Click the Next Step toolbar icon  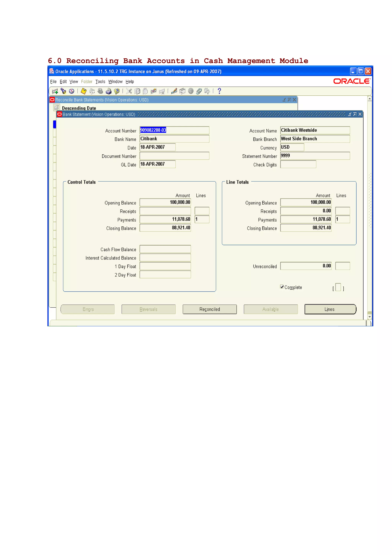pyautogui.click(x=92, y=91)
